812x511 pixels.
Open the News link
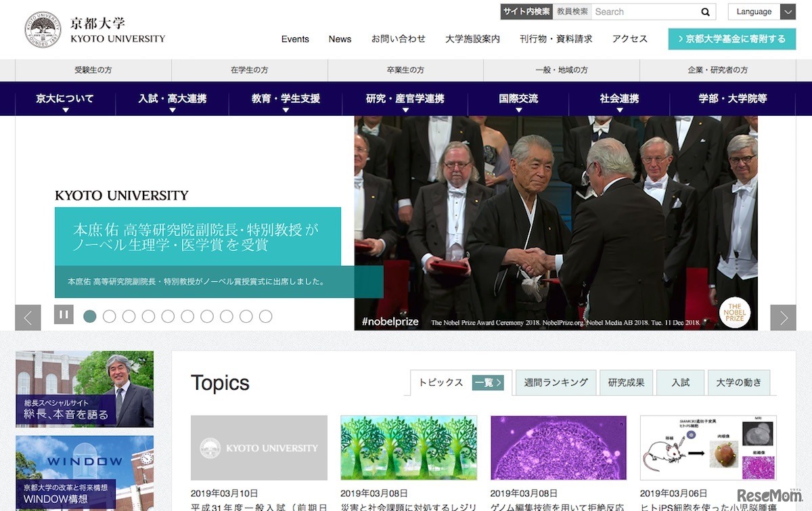tap(340, 39)
